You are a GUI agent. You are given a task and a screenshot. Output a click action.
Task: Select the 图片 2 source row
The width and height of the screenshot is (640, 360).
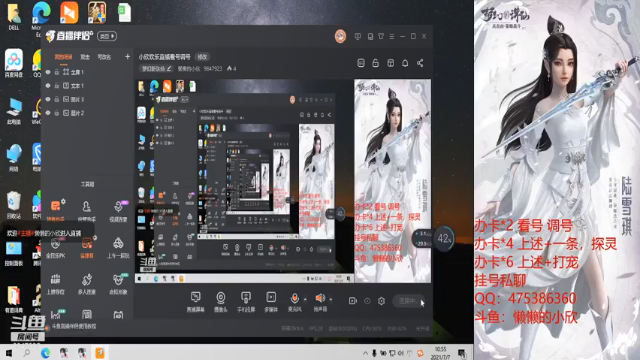click(x=87, y=113)
